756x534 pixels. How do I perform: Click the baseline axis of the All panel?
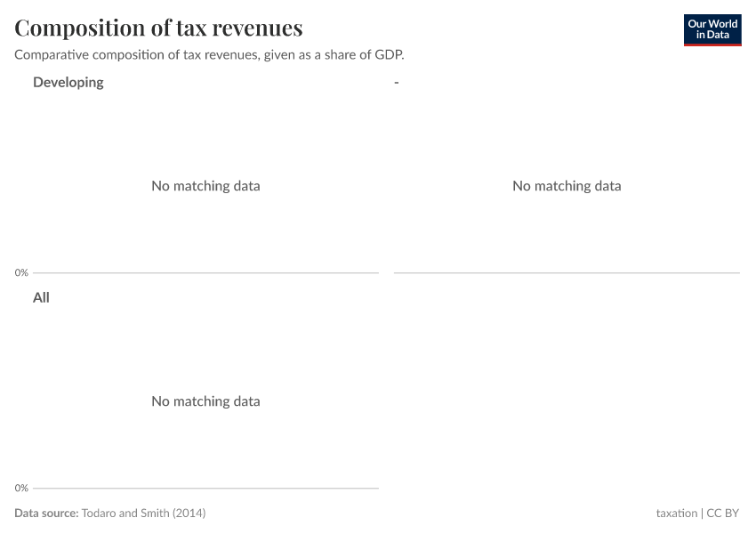(x=205, y=488)
